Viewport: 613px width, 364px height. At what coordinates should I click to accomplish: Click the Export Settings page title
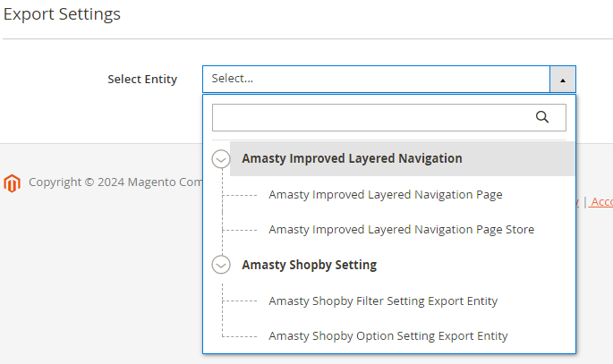[x=62, y=14]
